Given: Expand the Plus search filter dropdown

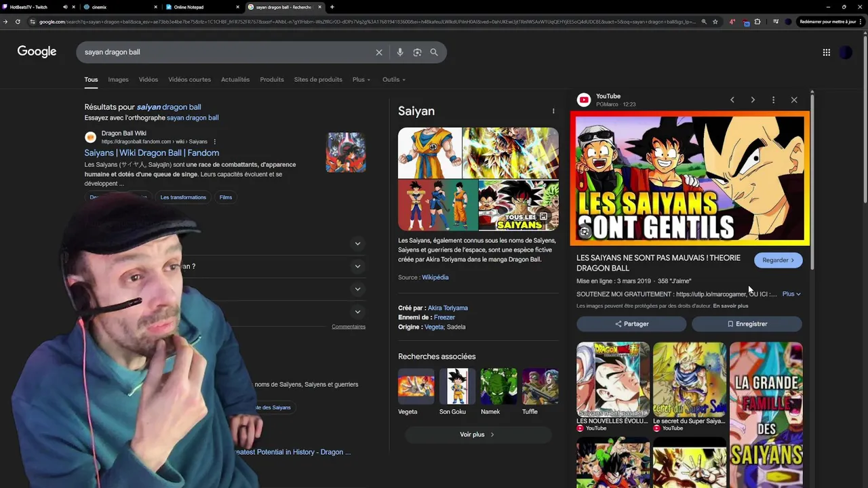Looking at the screenshot, I should coord(361,80).
